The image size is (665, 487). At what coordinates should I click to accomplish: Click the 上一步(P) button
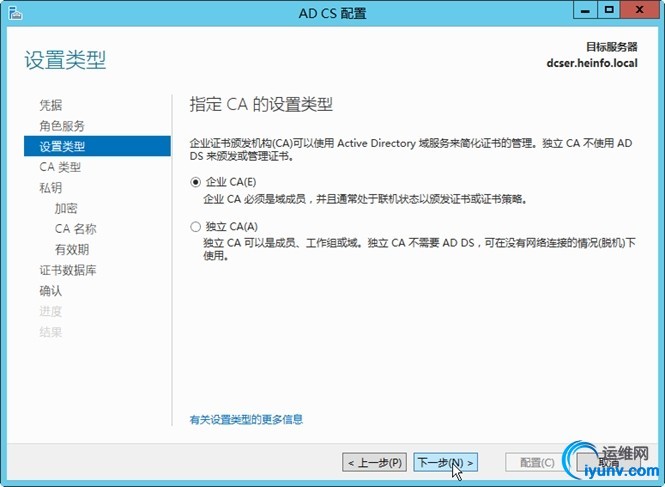374,462
